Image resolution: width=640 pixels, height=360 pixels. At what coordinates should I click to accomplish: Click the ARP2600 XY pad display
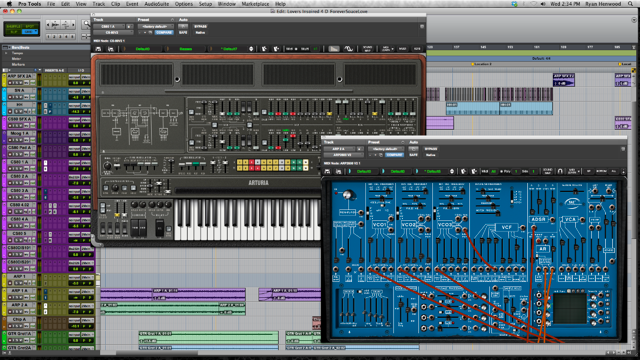[x=570, y=308]
